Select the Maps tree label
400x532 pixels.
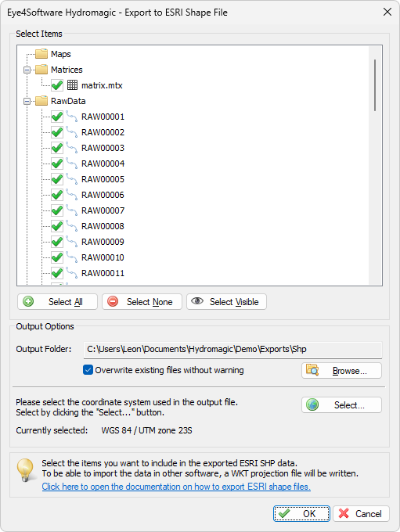61,54
